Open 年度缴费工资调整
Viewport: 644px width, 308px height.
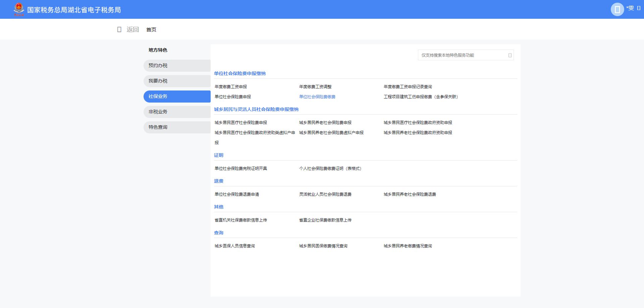(x=315, y=87)
